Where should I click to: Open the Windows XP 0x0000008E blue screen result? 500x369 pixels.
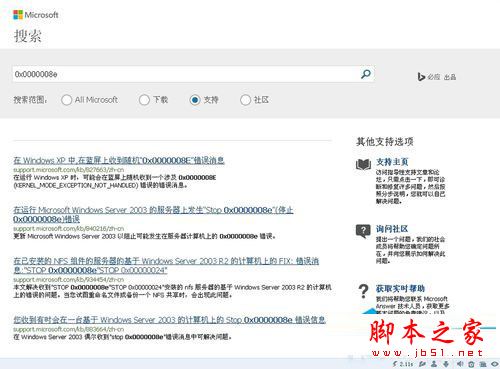coord(119,160)
